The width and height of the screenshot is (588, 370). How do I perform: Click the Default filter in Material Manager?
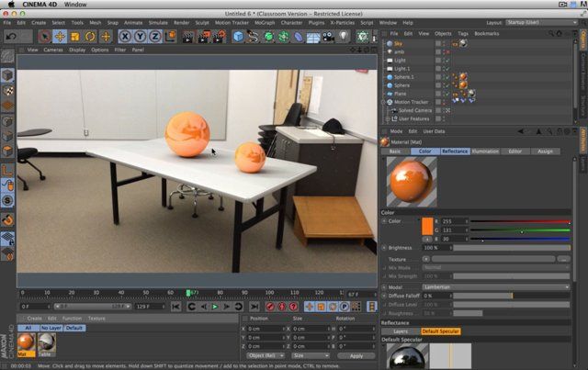[x=74, y=328]
